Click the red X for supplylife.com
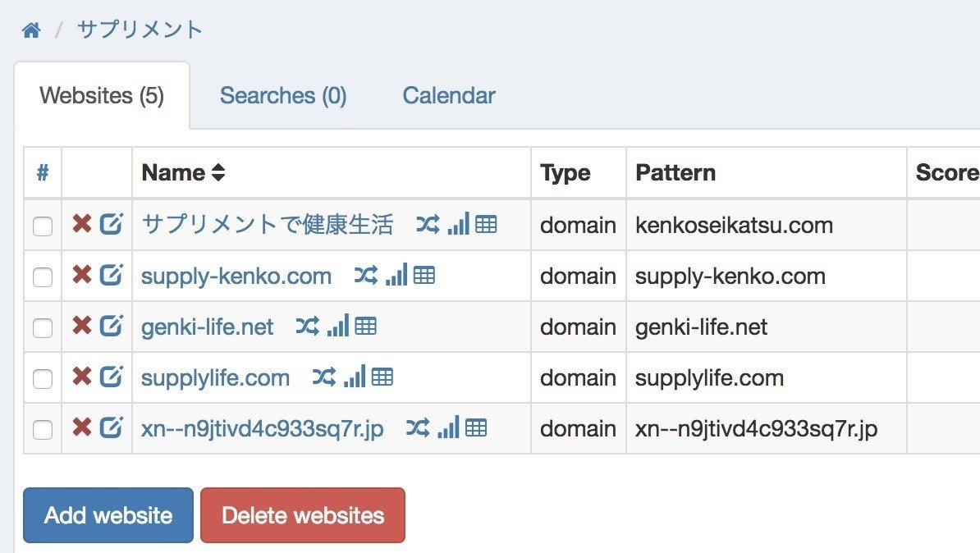This screenshot has width=980, height=553. (x=82, y=377)
